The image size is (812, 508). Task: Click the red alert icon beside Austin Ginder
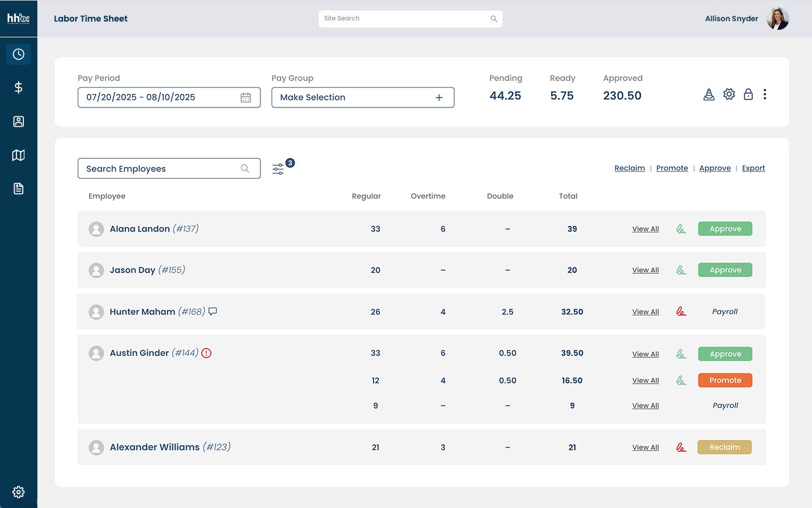pos(207,353)
